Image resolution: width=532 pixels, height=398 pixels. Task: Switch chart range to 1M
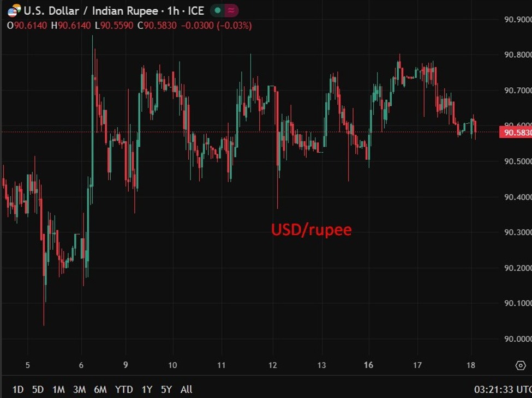[58, 389]
